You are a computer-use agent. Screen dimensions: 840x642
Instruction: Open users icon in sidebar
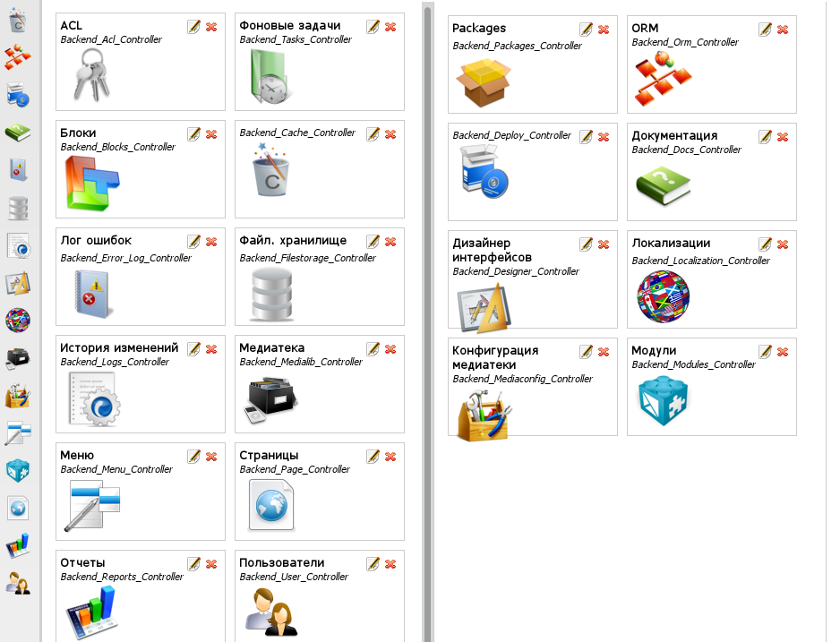point(18,583)
